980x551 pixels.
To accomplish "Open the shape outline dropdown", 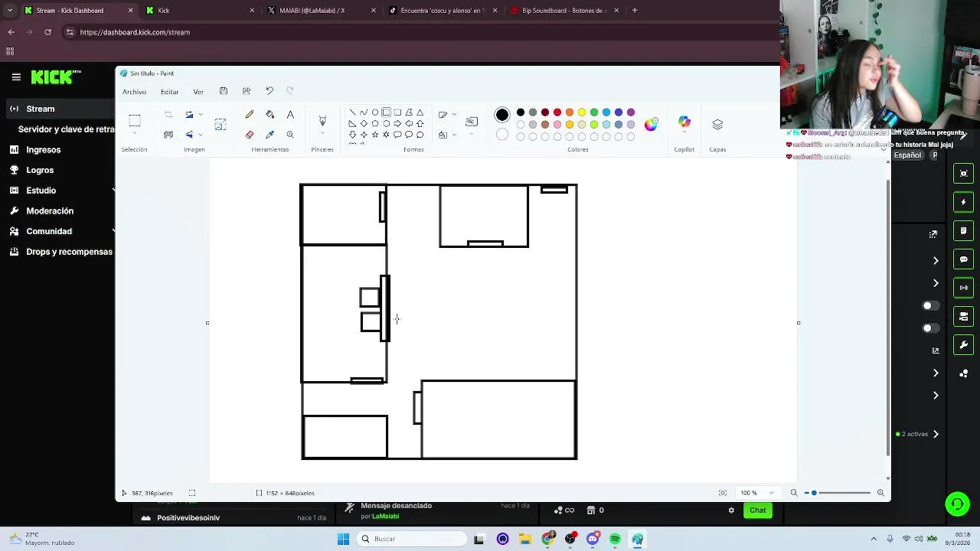I will (x=454, y=115).
